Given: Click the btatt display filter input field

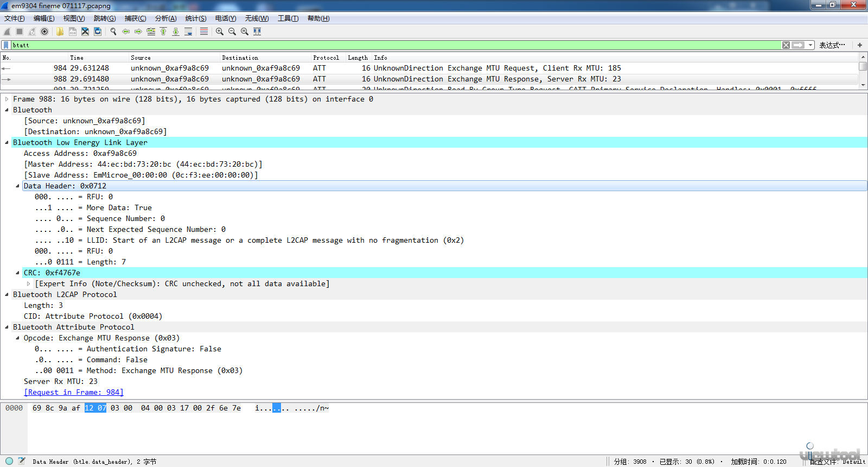Looking at the screenshot, I should tap(380, 45).
